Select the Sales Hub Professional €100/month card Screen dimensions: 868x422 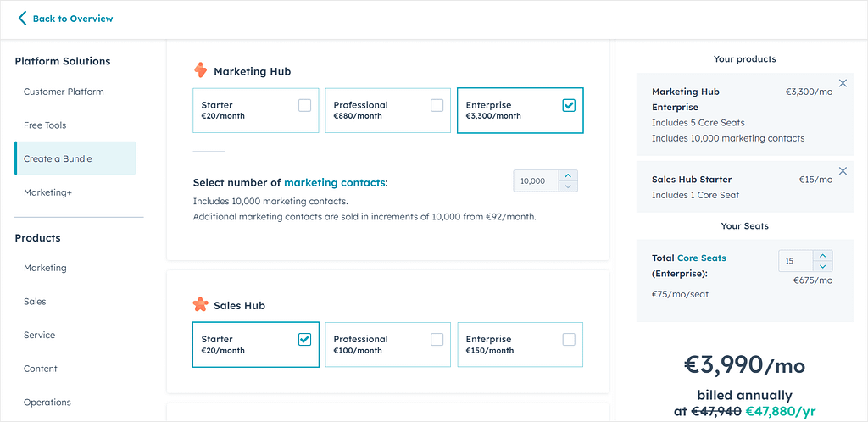point(387,345)
